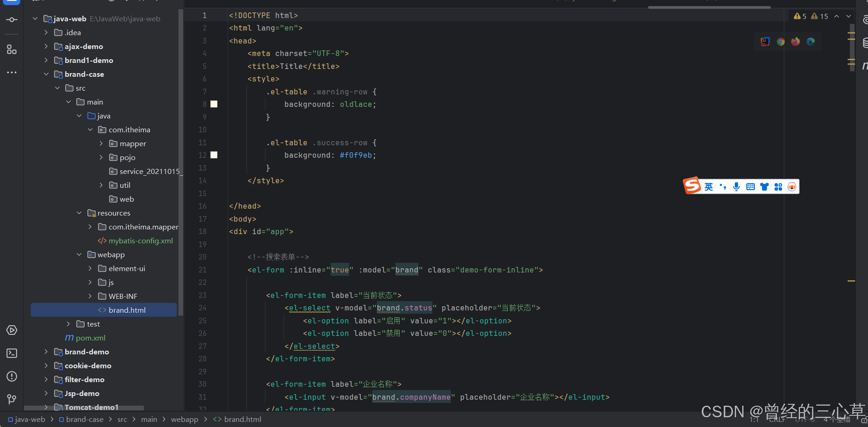Open the Maven tool window

click(865, 66)
